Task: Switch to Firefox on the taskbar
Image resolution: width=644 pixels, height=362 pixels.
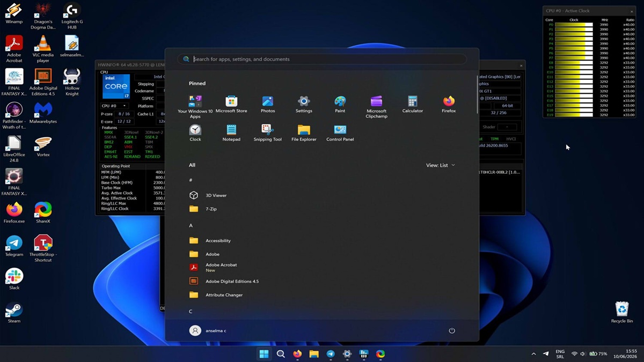Action: pyautogui.click(x=297, y=354)
